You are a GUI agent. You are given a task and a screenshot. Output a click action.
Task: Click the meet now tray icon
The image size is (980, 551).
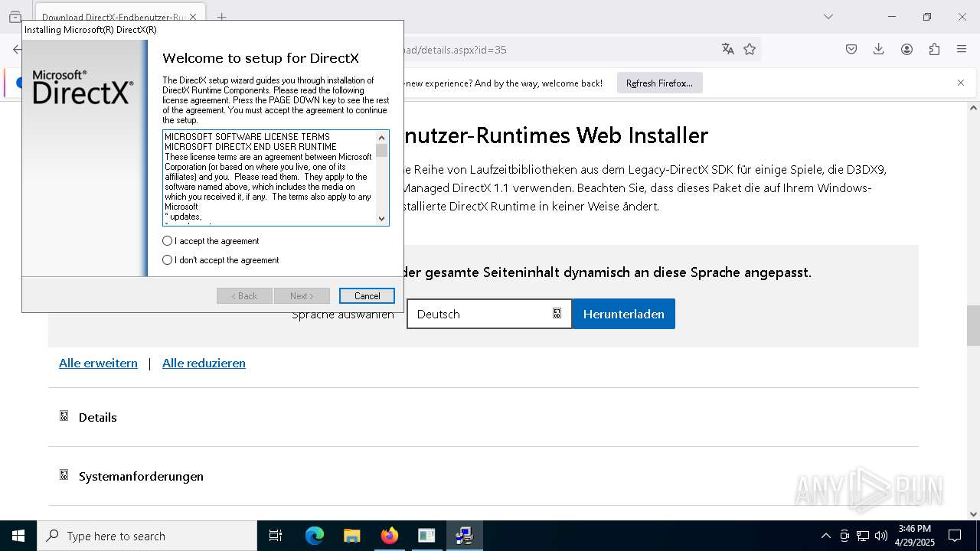[844, 536]
